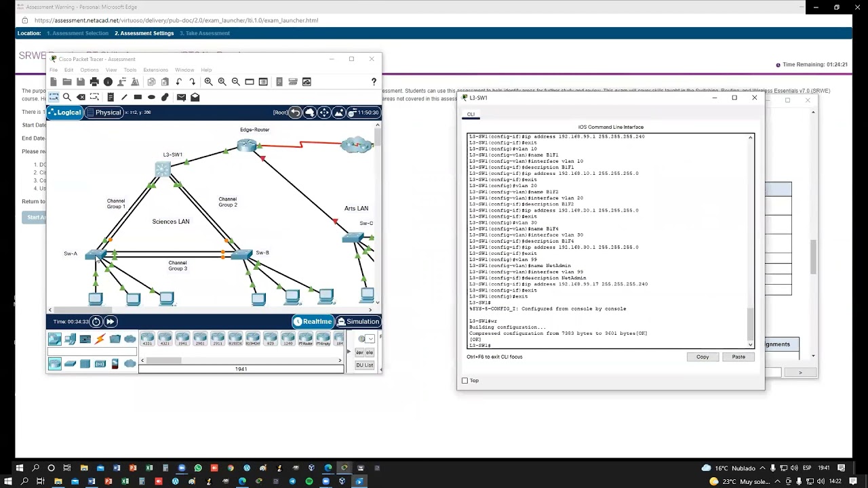The image size is (868, 488).
Task: Click the Set Tiled Background icon
Action: 339,113
